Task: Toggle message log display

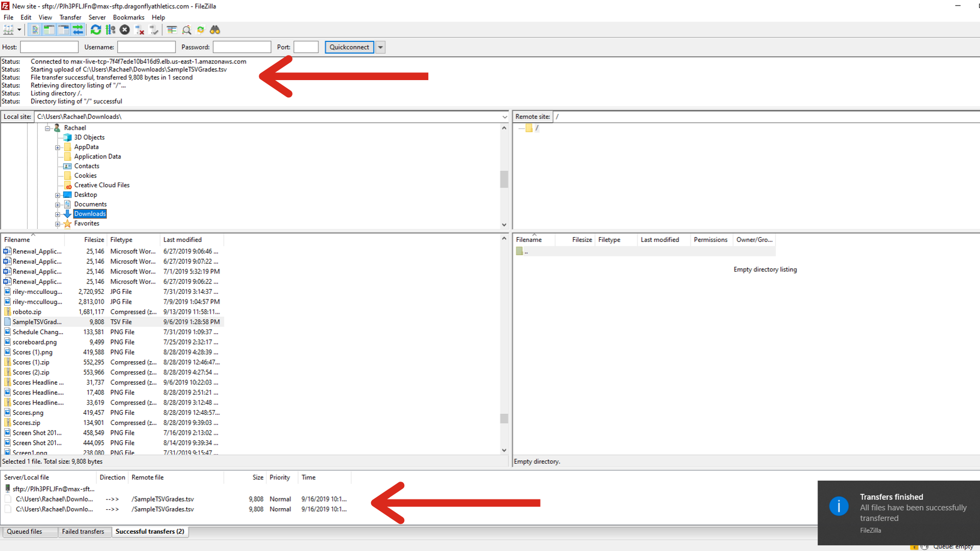Action: point(35,30)
